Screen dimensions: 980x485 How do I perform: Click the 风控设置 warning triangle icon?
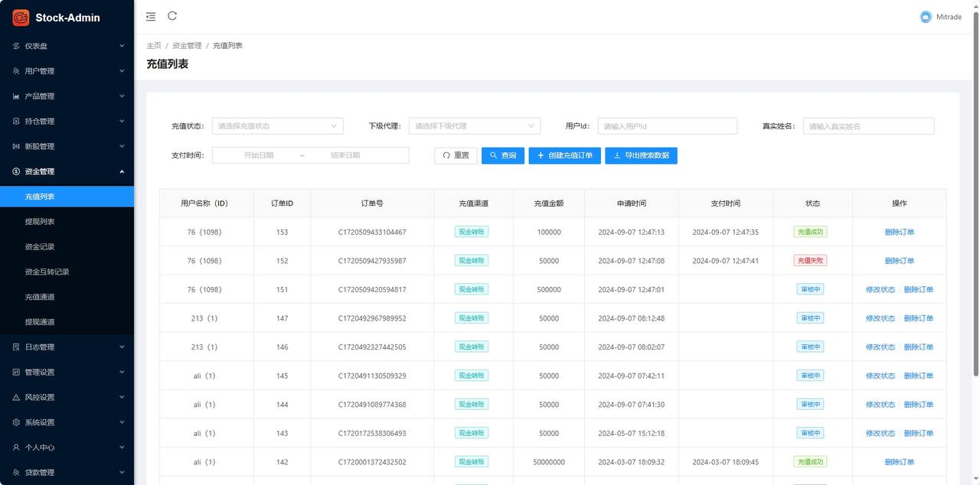(x=17, y=398)
